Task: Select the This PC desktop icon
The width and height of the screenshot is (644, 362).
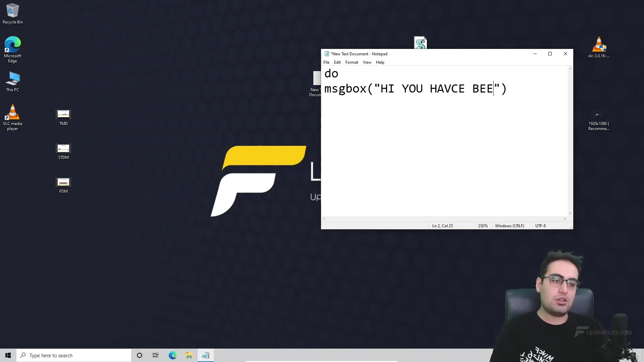Action: [13, 79]
